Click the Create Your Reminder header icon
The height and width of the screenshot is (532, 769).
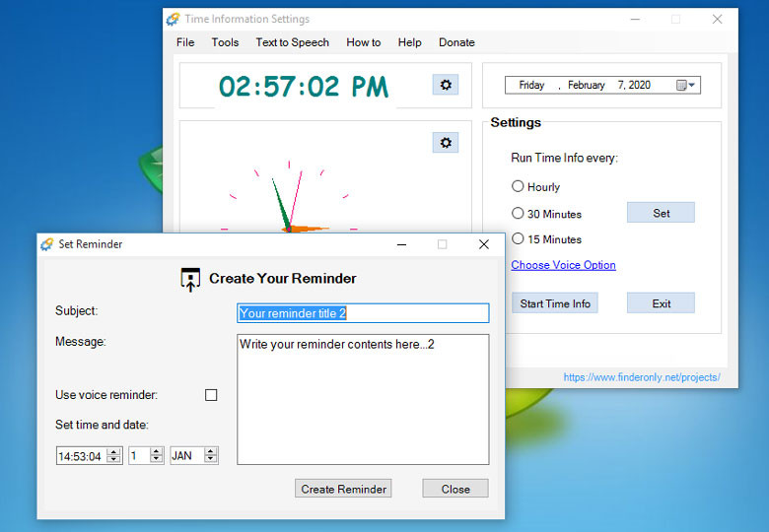pyautogui.click(x=190, y=279)
